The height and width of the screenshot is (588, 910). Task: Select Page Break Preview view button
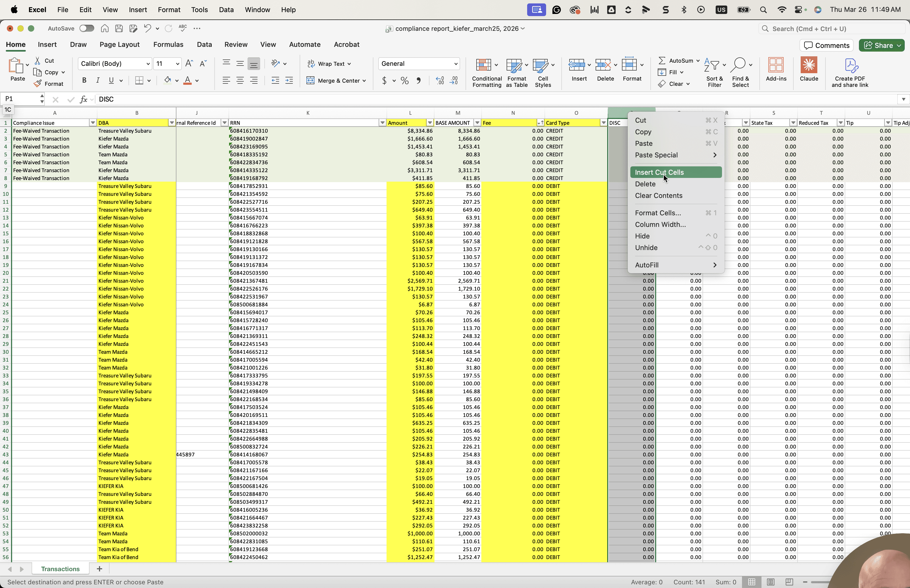click(x=789, y=582)
